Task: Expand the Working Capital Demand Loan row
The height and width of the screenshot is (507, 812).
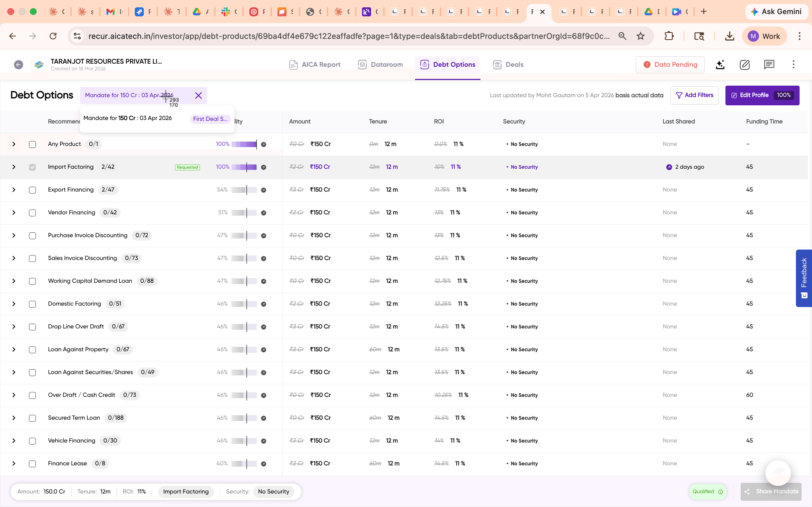Action: [x=14, y=281]
